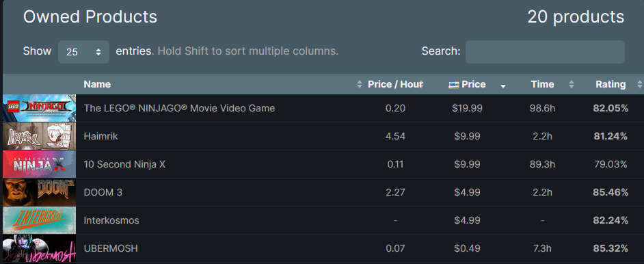644x264 pixels.
Task: Click the US flag icon beside Price
Action: (454, 85)
